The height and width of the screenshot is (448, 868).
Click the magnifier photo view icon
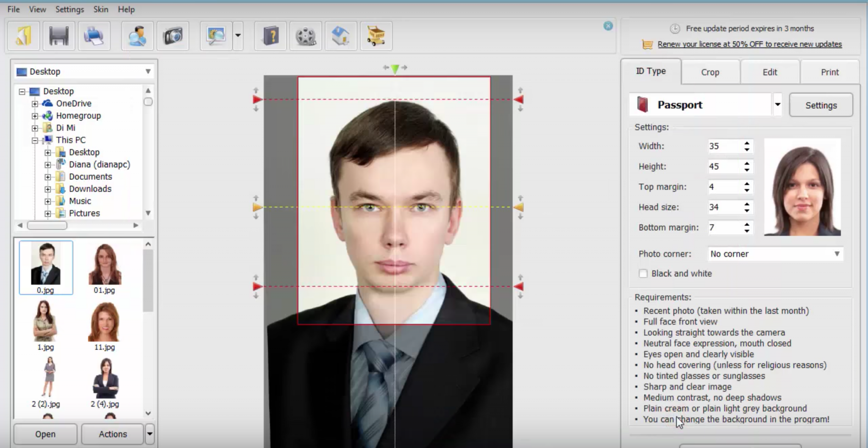(216, 36)
